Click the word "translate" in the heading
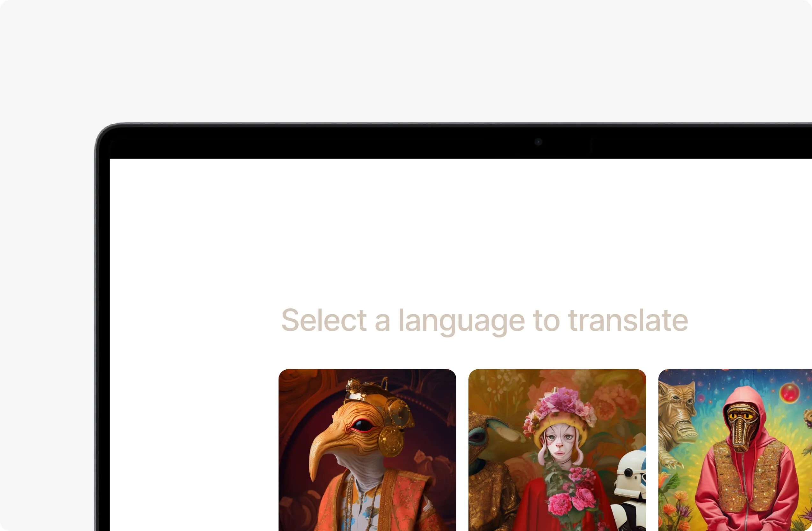This screenshot has width=812, height=531. click(x=628, y=320)
